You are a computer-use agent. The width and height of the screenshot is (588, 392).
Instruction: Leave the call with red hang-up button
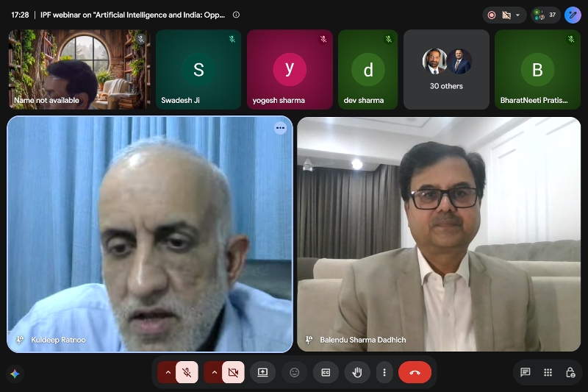point(415,372)
